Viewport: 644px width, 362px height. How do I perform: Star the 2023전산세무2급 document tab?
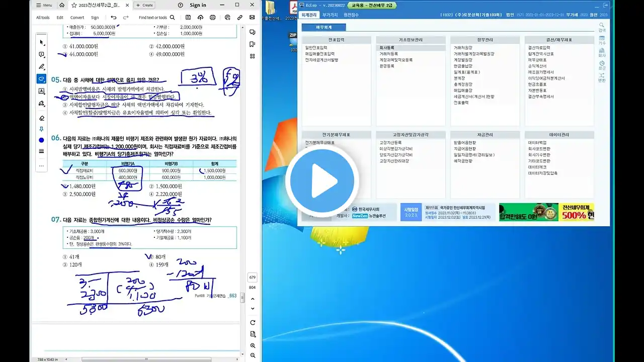[x=74, y=5]
